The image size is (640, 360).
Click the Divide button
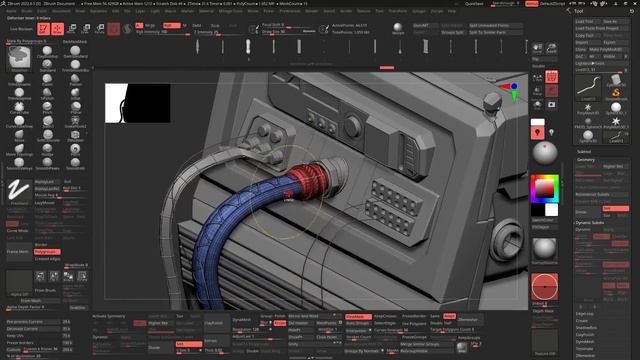point(160,347)
